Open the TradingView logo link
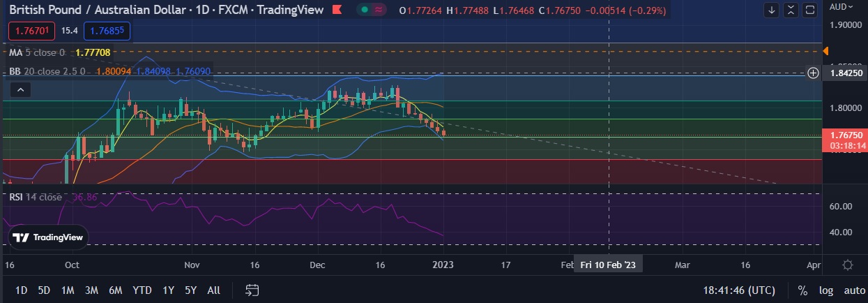 [x=48, y=237]
